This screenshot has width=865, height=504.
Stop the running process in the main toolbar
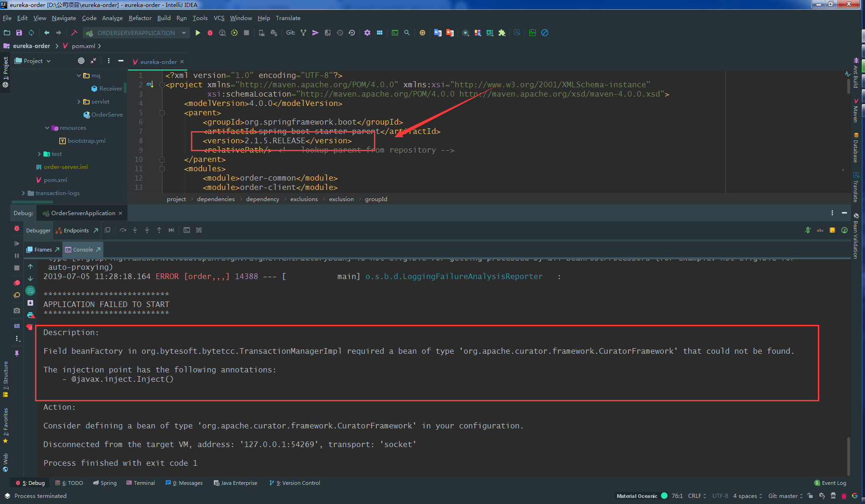point(246,33)
